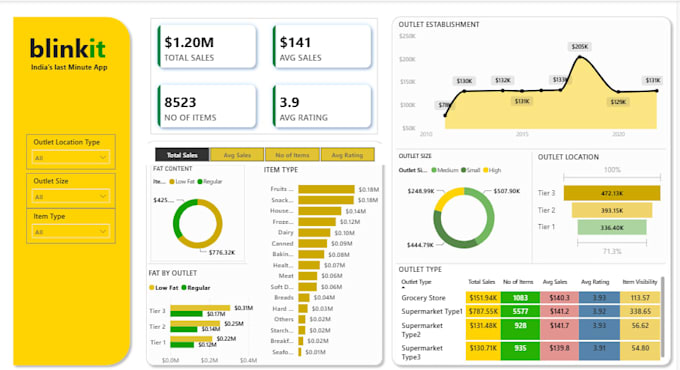This screenshot has width=680, height=370.
Task: Click the $205K peak data label
Action: point(580,46)
